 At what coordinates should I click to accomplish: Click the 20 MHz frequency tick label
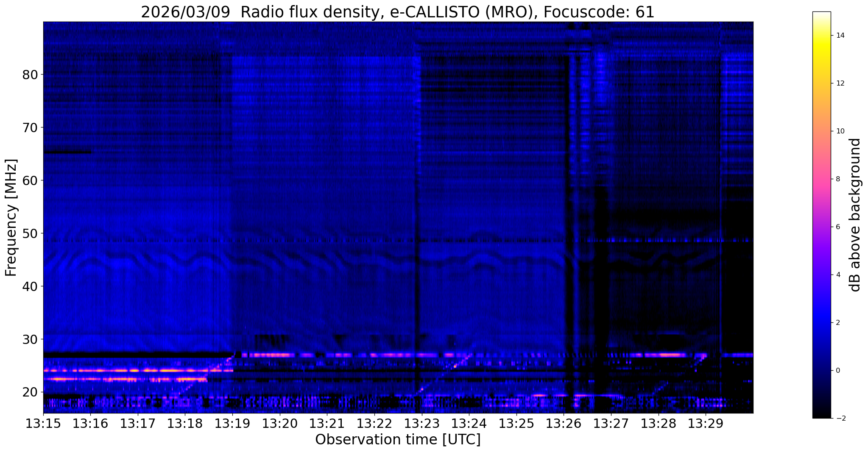[x=30, y=392]
